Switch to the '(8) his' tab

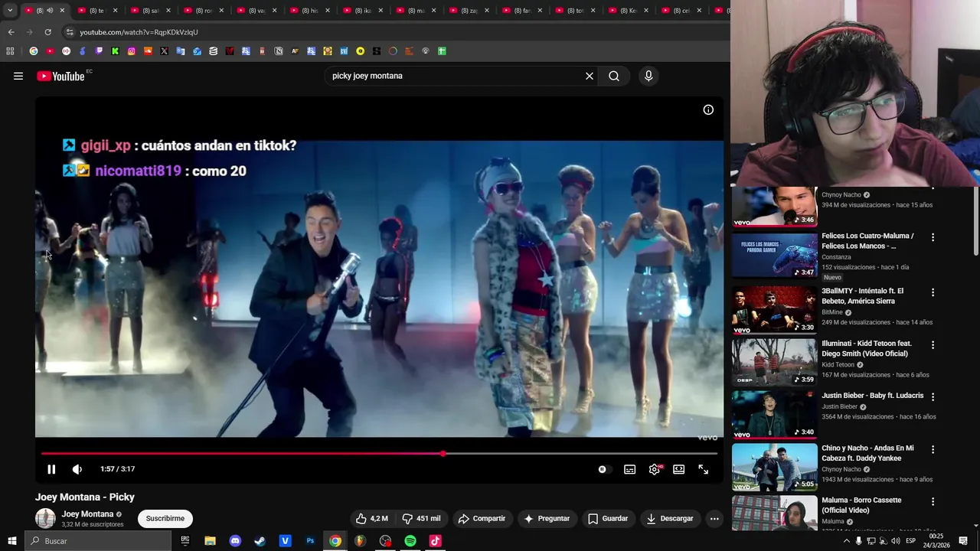pos(309,11)
